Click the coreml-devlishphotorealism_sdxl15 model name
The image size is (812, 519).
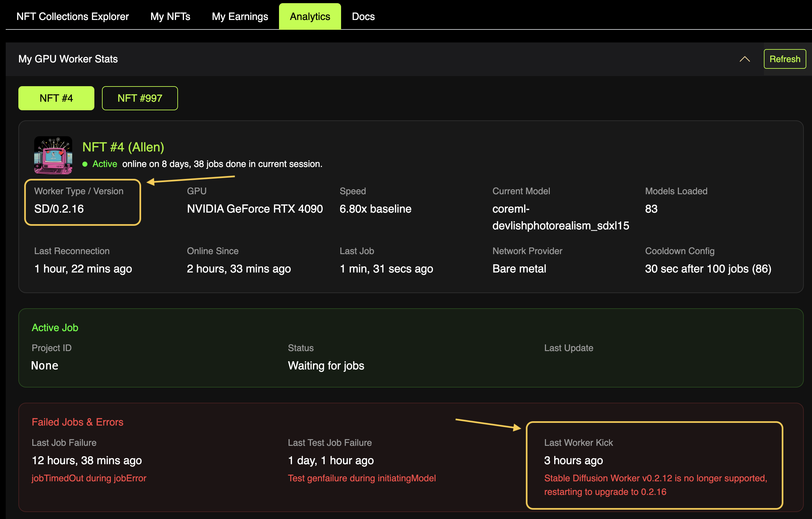point(560,217)
